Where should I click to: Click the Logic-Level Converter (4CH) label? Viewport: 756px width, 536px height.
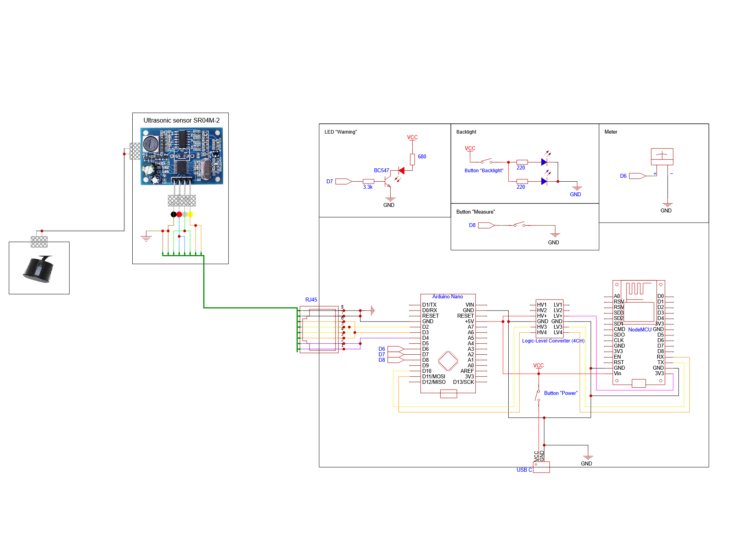pos(553,341)
